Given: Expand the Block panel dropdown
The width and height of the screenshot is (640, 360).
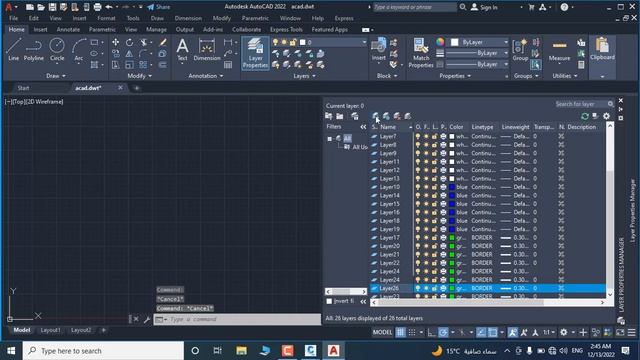Looking at the screenshot, I should point(387,76).
